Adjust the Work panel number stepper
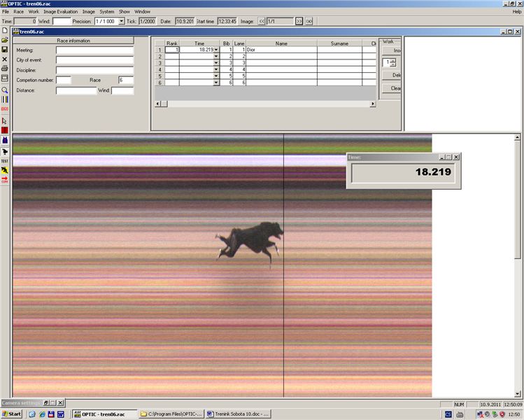 pos(393,62)
